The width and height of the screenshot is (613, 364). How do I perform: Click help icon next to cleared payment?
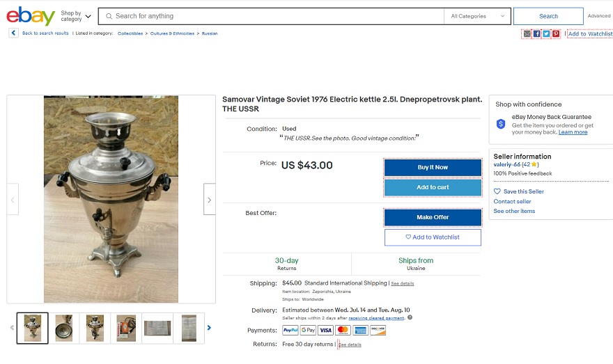click(x=410, y=317)
